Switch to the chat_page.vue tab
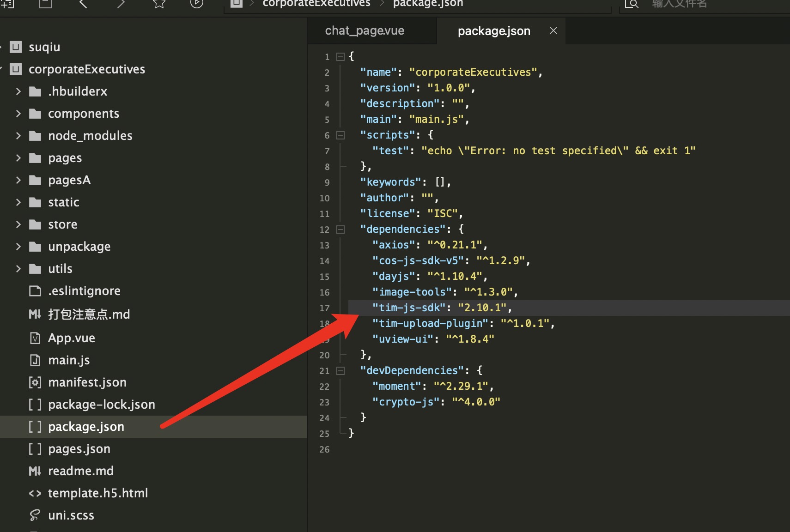Viewport: 790px width, 532px height. tap(365, 31)
